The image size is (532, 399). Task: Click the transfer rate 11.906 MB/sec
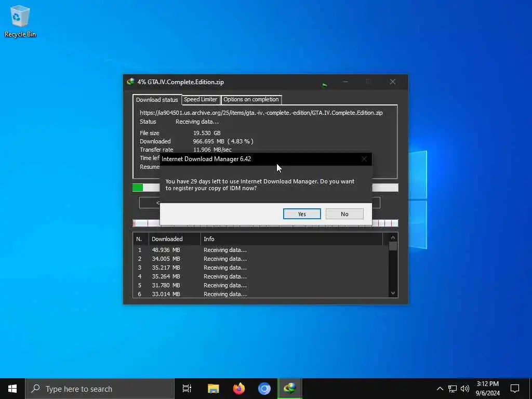[212, 150]
